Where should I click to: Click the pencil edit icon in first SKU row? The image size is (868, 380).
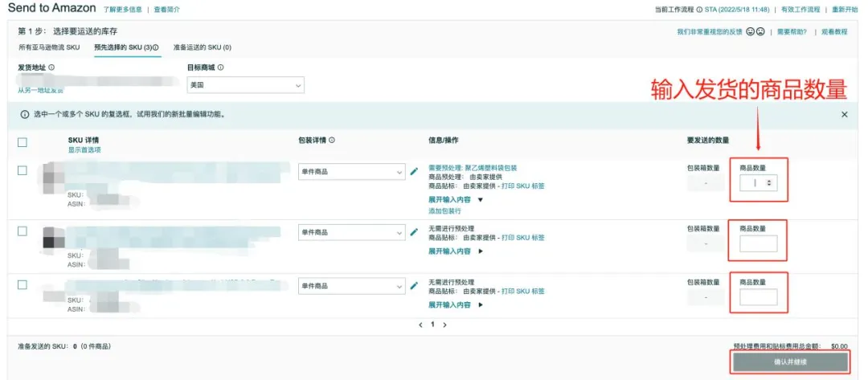point(414,171)
